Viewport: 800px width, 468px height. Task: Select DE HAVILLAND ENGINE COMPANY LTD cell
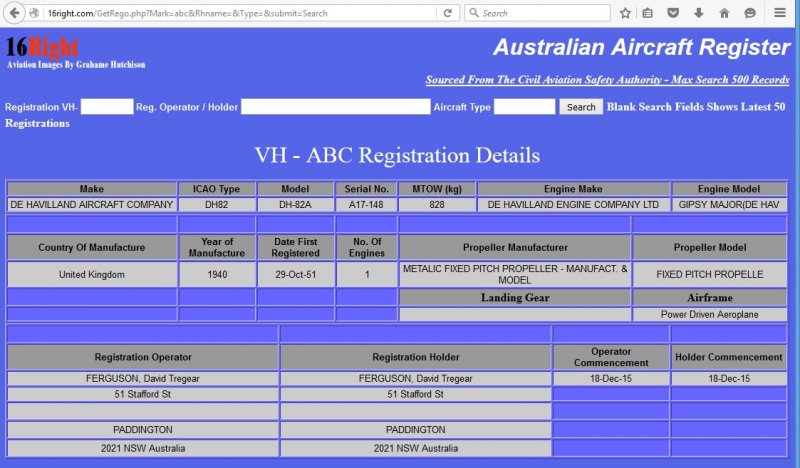(573, 205)
